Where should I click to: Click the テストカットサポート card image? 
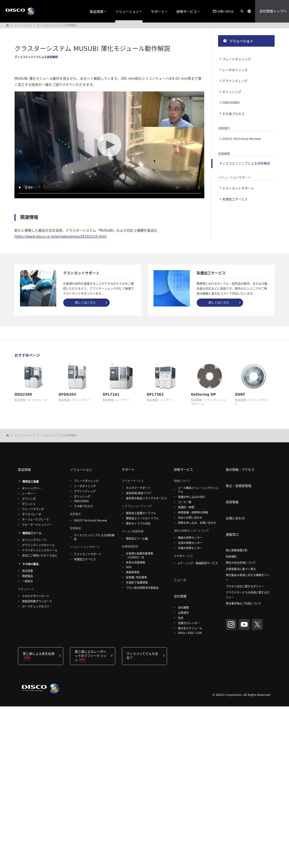point(38,288)
